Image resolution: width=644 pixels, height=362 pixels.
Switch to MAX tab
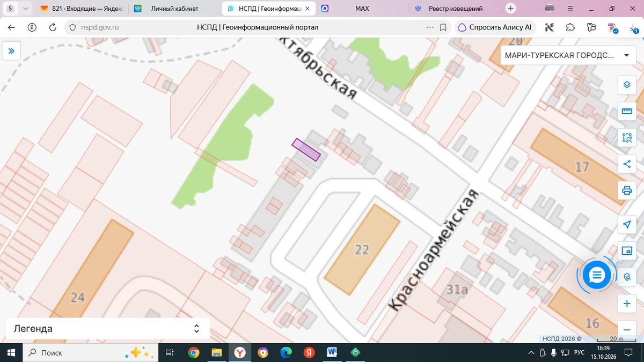(x=362, y=9)
